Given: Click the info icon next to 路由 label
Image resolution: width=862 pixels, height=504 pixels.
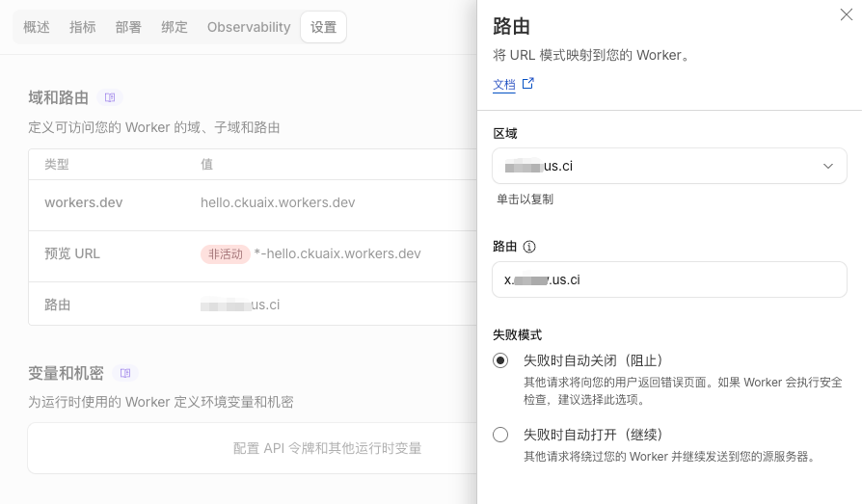Looking at the screenshot, I should [x=529, y=247].
